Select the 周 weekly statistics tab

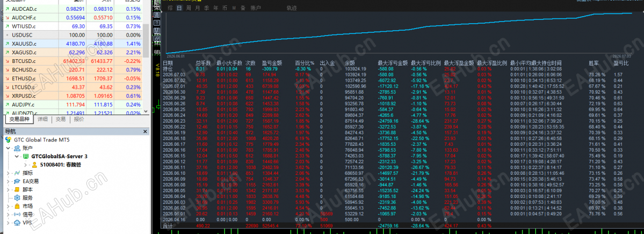(x=188, y=8)
